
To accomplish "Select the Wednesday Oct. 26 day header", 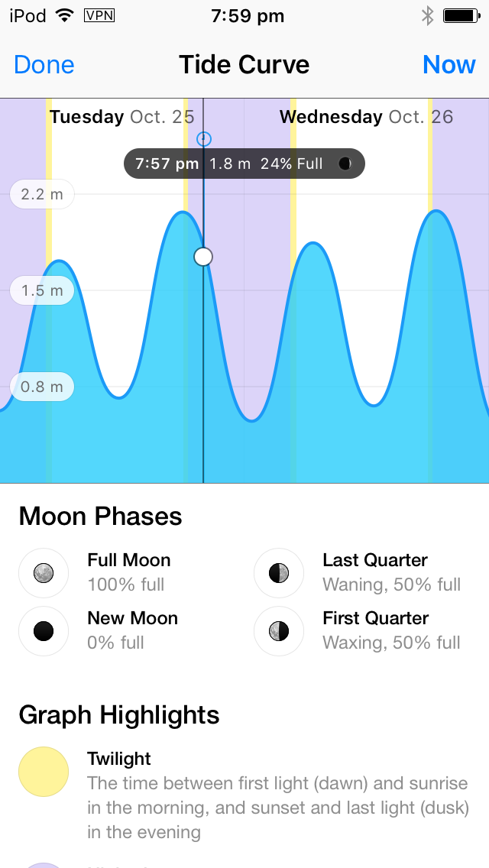I will click(366, 117).
